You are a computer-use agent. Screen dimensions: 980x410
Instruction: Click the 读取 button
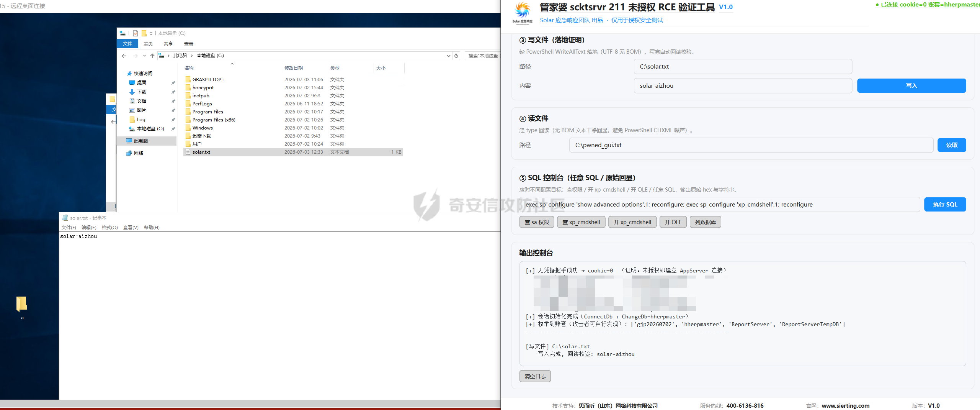[x=952, y=145]
